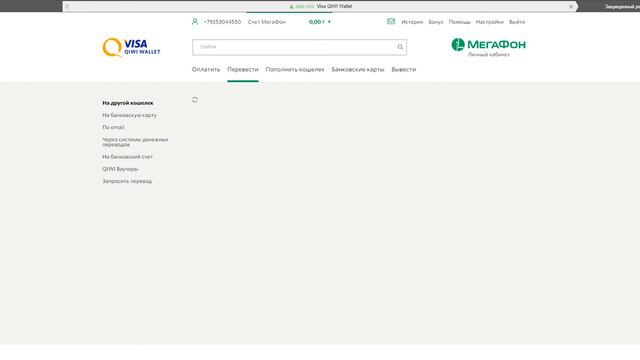The height and width of the screenshot is (360, 640).
Task: Close the browser tab with X
Action: (571, 6)
